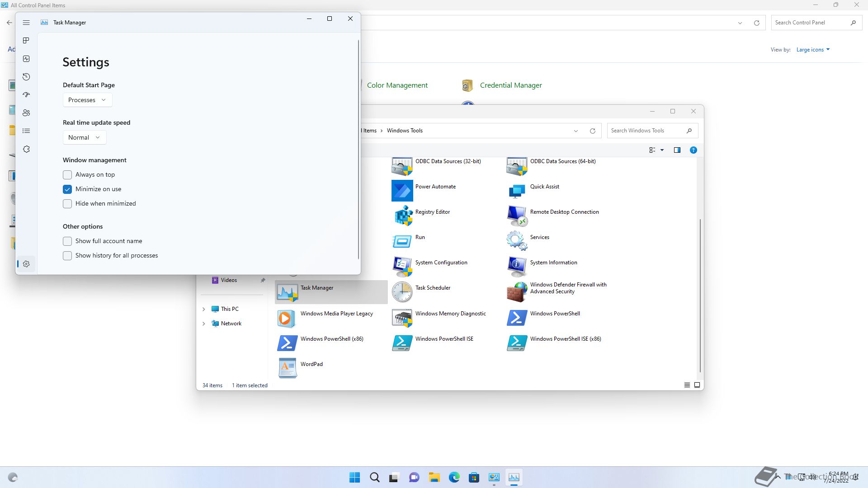Select Quick Assist icon
The height and width of the screenshot is (488, 868).
517,190
